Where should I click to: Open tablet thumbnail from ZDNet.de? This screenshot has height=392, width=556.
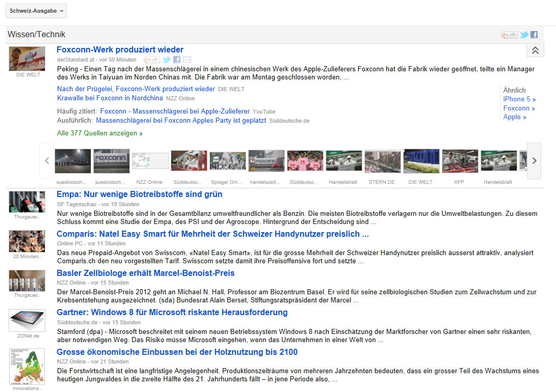point(27,320)
